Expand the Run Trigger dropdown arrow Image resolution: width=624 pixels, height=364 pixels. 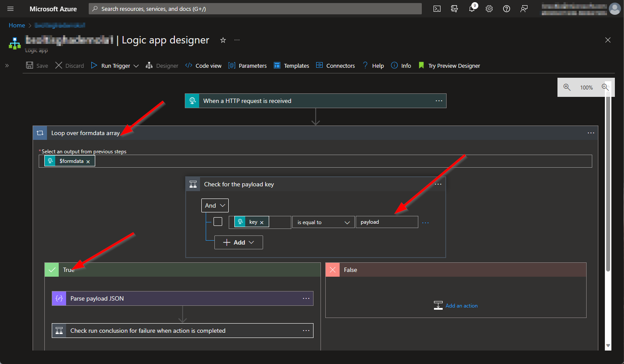click(136, 66)
